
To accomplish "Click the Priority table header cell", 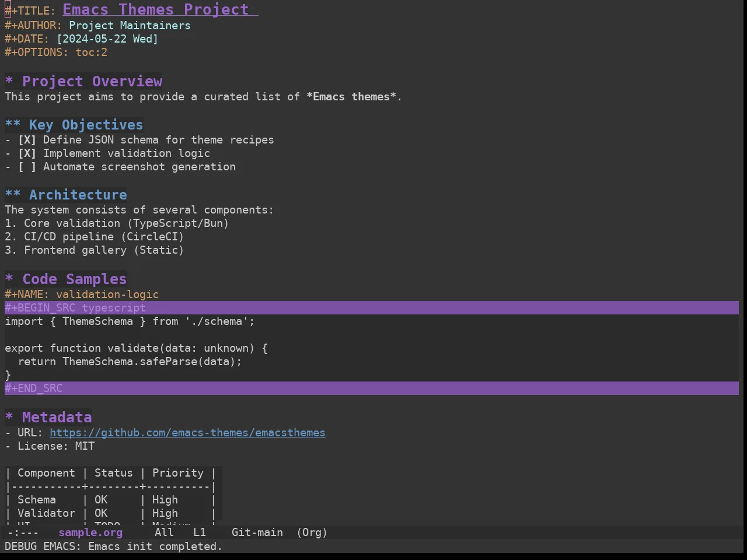I will point(178,473).
